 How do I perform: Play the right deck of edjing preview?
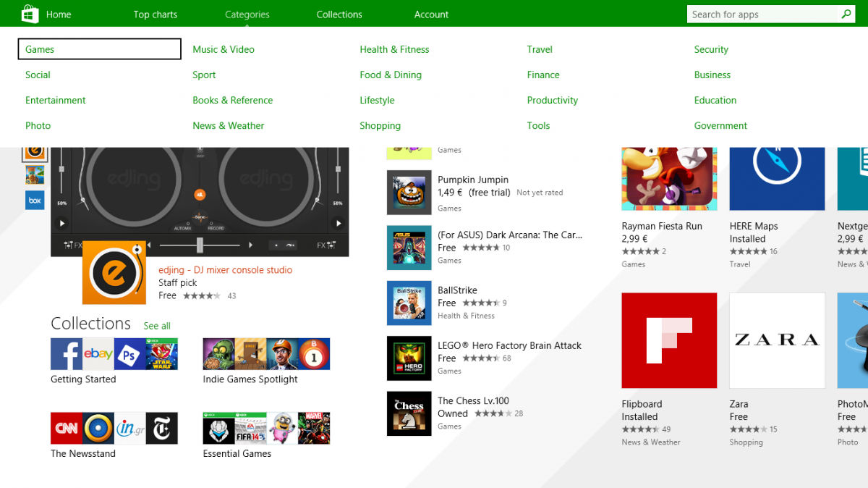coord(338,224)
